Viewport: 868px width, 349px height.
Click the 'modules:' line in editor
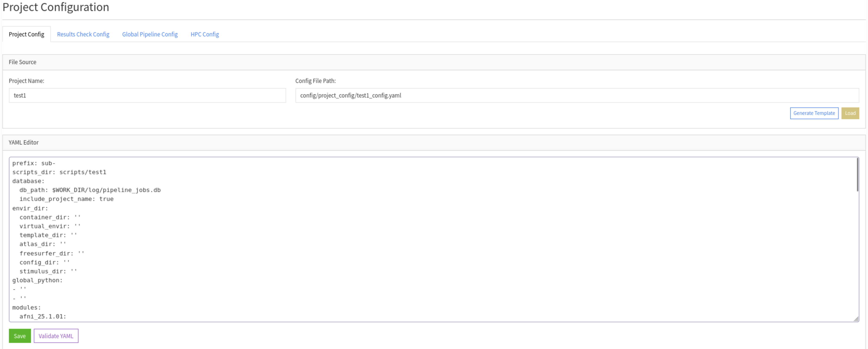(x=27, y=308)
